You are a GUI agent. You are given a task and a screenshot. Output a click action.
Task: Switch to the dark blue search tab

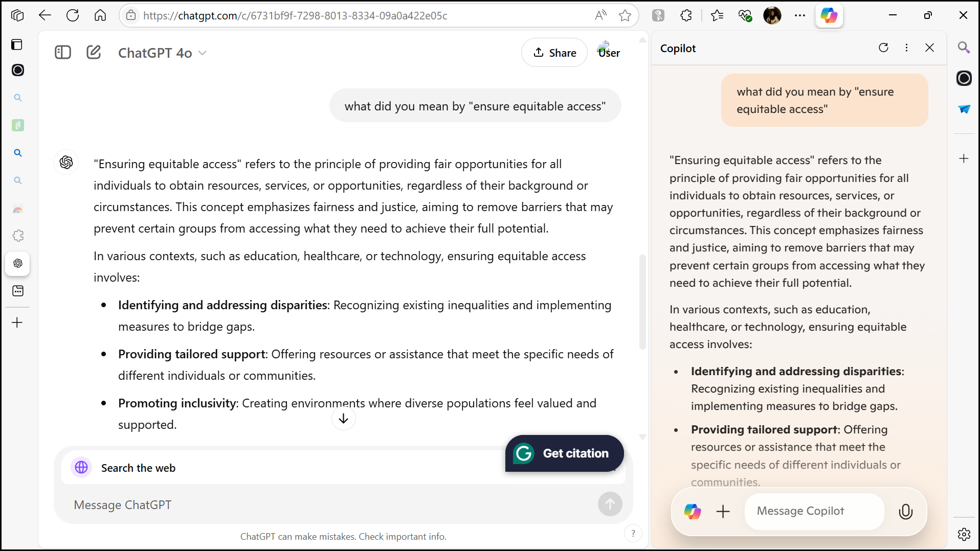coord(18,153)
